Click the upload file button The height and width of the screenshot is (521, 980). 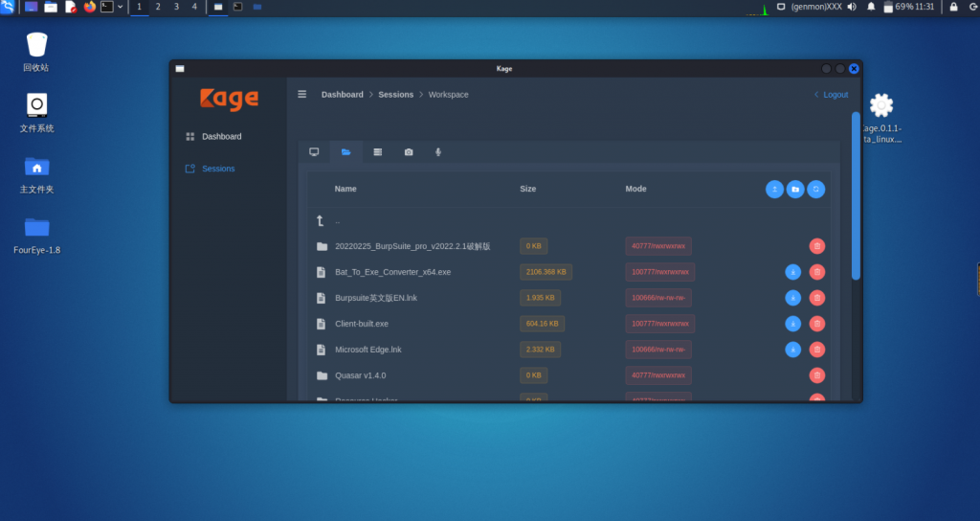(x=774, y=189)
